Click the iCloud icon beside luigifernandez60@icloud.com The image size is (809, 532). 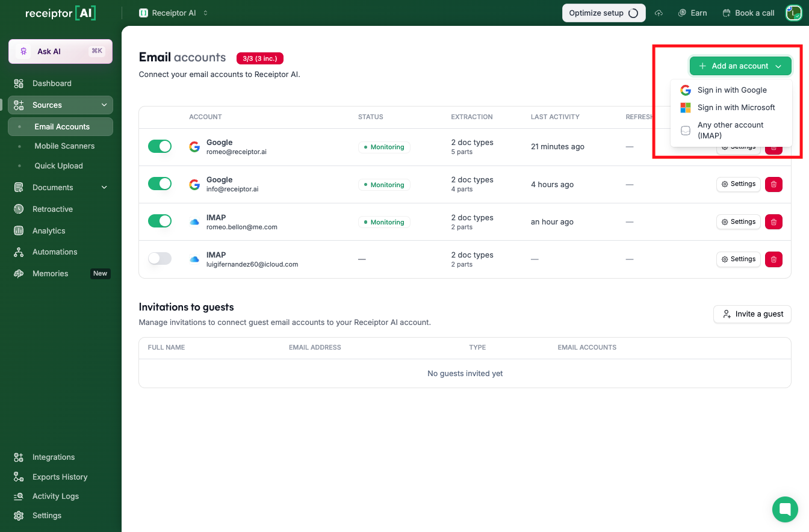point(194,259)
